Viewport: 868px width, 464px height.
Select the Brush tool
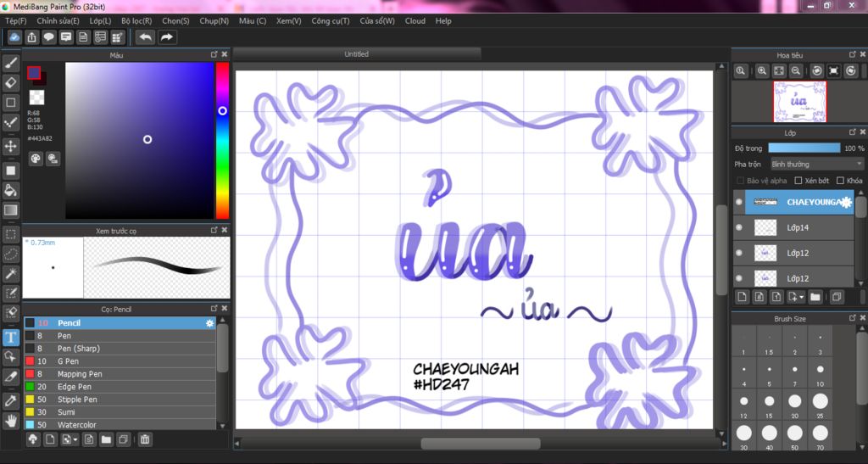tap(10, 64)
